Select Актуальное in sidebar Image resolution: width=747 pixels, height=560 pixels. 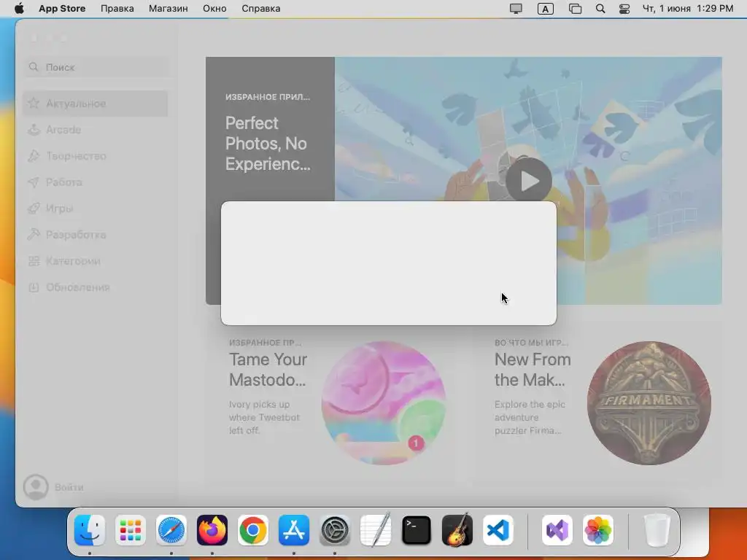click(96, 104)
